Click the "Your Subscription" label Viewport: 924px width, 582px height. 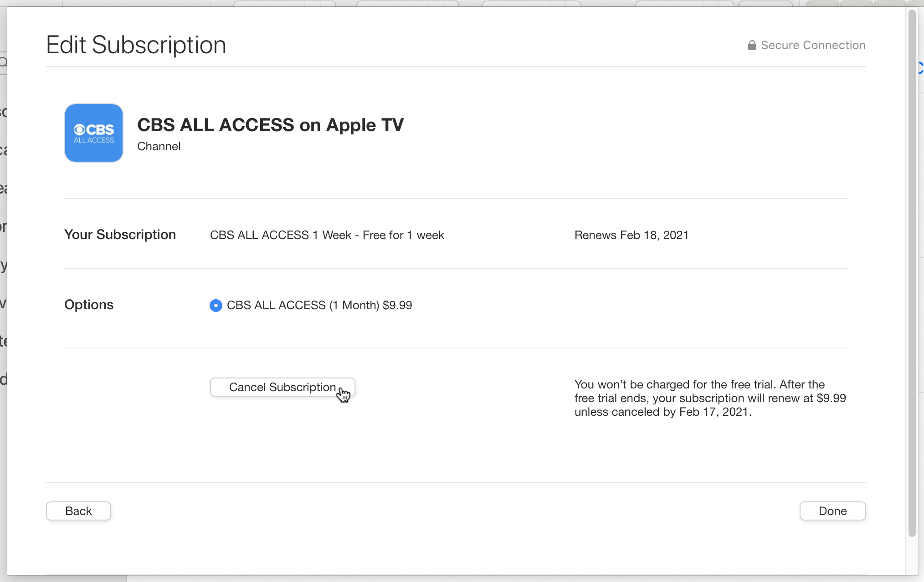point(120,235)
